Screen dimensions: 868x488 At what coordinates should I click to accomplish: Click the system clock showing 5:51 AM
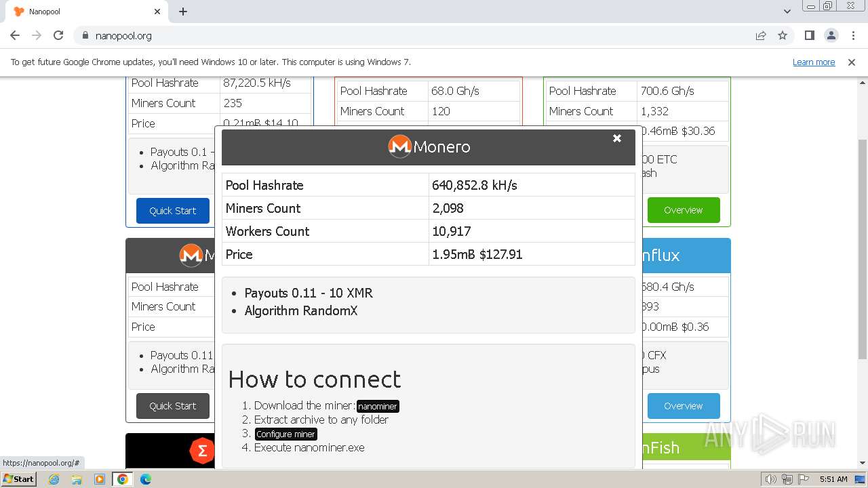[x=833, y=479]
